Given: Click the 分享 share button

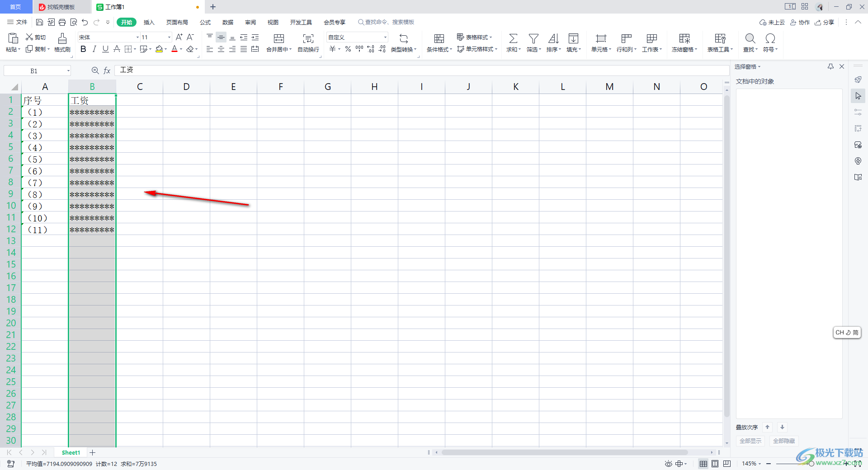Looking at the screenshot, I should click(824, 22).
